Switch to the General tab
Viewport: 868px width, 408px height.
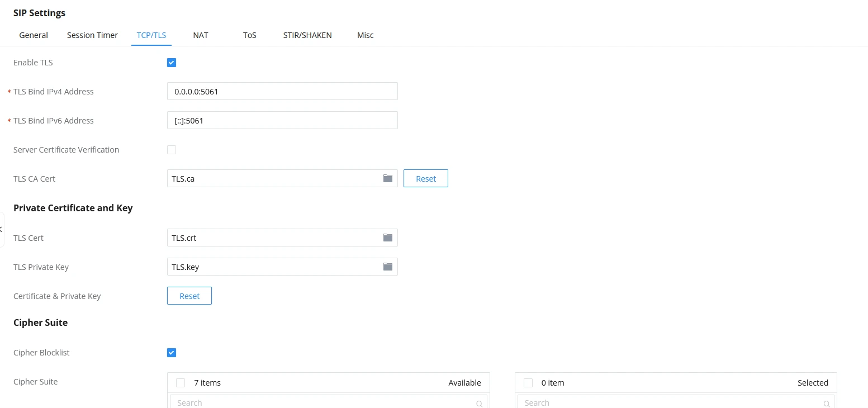[34, 35]
